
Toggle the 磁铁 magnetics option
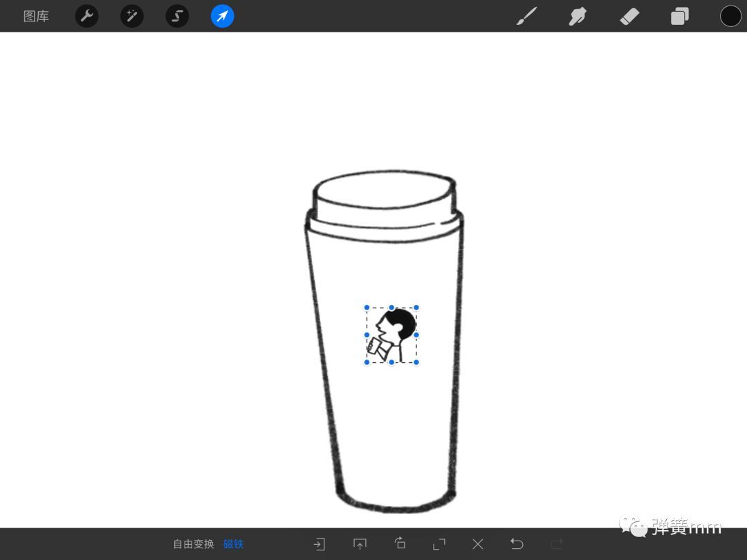pyautogui.click(x=233, y=544)
